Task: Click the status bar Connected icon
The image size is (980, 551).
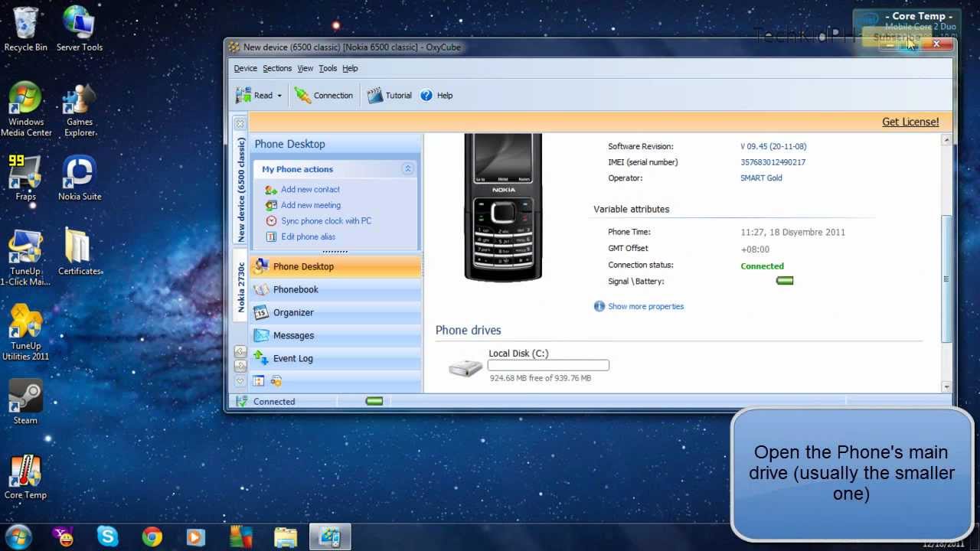Action: click(x=242, y=401)
